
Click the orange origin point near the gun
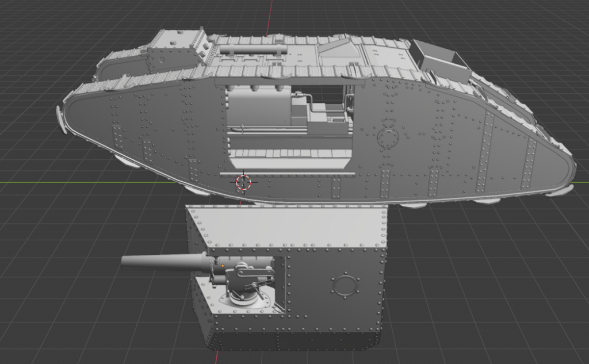tap(223, 266)
